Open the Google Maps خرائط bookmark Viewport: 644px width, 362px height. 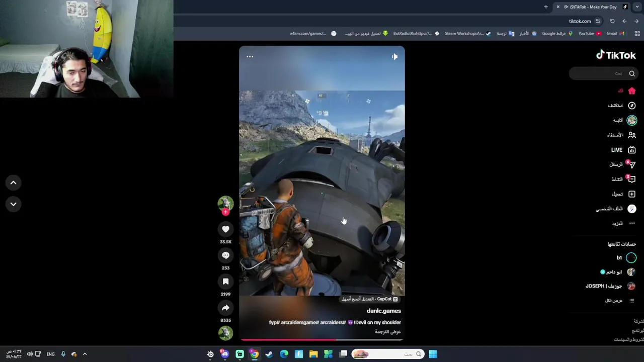(x=557, y=34)
